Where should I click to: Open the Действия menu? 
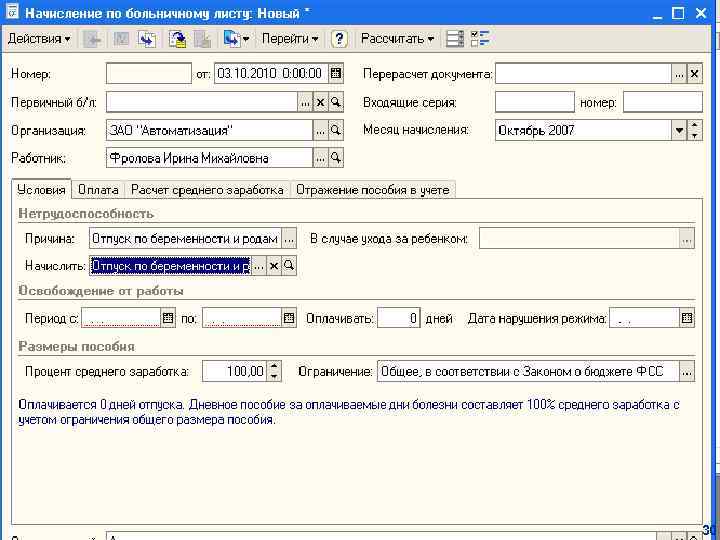[39, 39]
